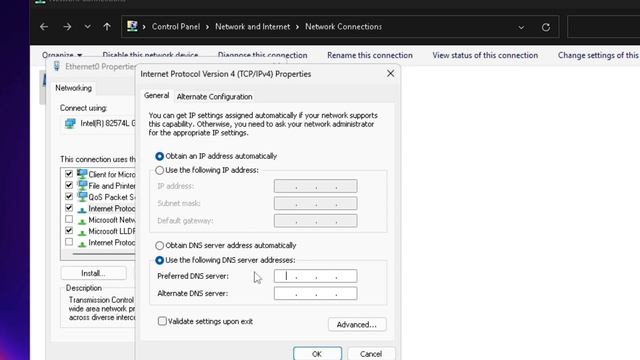Uncheck Microsoft LLDP checkbox
640x360 pixels.
(69, 231)
